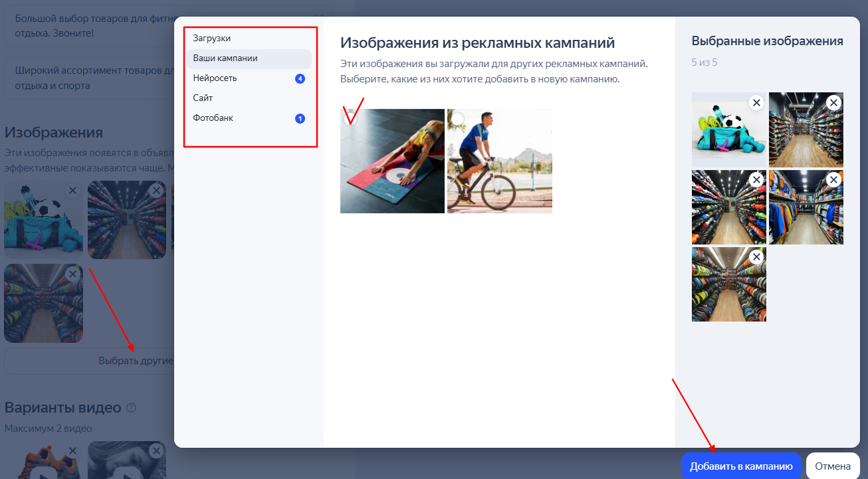Tick the selection circle on the cyclist image
Viewport: 868px width, 479px height.
[x=457, y=119]
